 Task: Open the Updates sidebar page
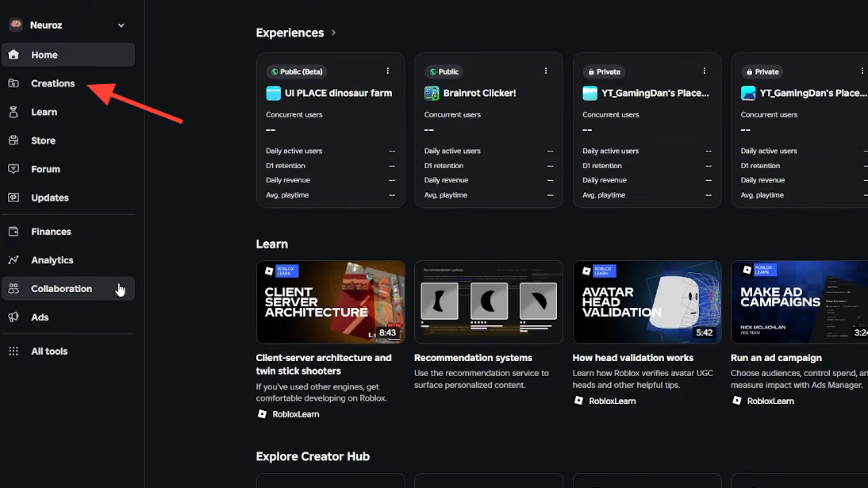(68, 198)
